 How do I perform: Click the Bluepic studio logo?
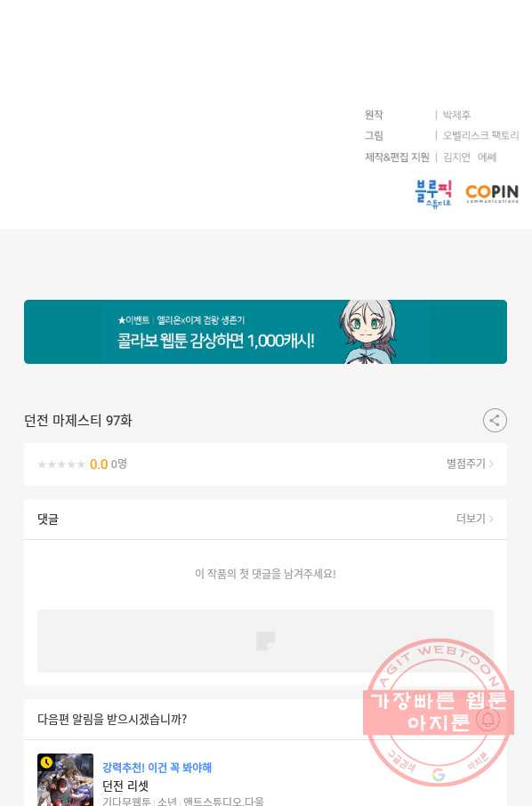coord(433,193)
